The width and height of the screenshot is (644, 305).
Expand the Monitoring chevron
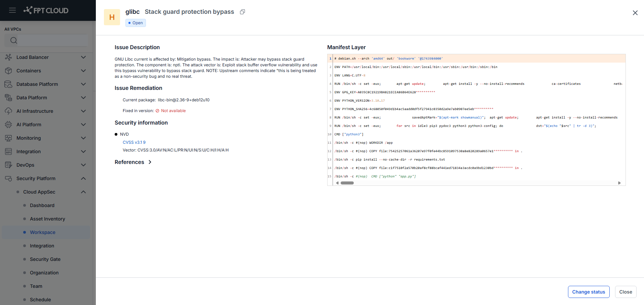coord(83,138)
